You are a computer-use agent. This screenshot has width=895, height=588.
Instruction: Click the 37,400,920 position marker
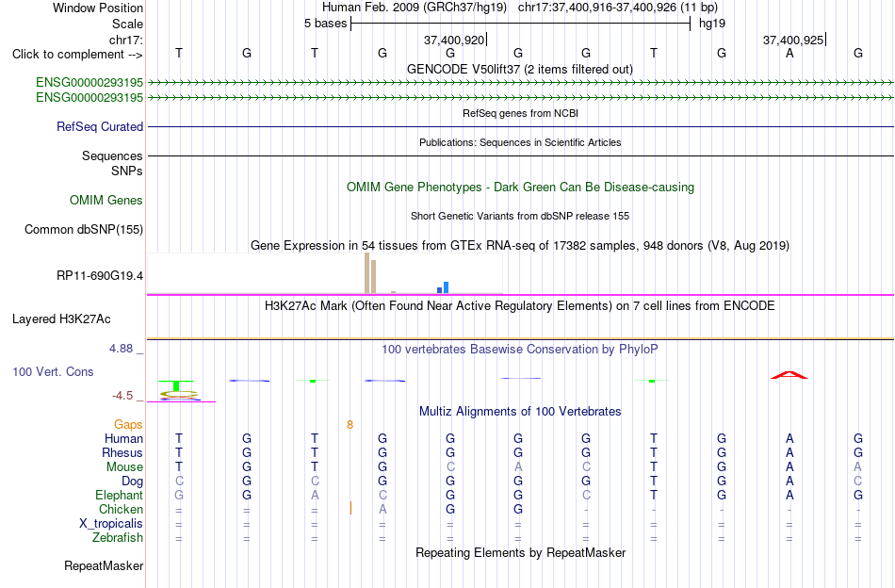454,40
